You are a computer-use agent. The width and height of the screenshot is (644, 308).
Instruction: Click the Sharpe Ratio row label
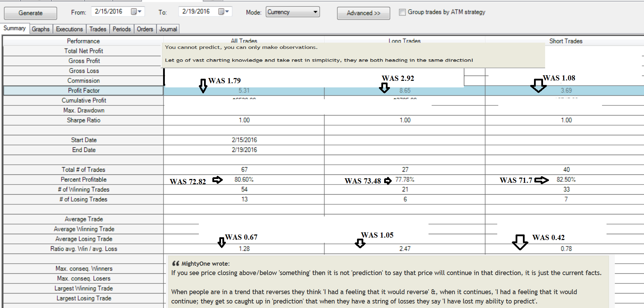[84, 120]
